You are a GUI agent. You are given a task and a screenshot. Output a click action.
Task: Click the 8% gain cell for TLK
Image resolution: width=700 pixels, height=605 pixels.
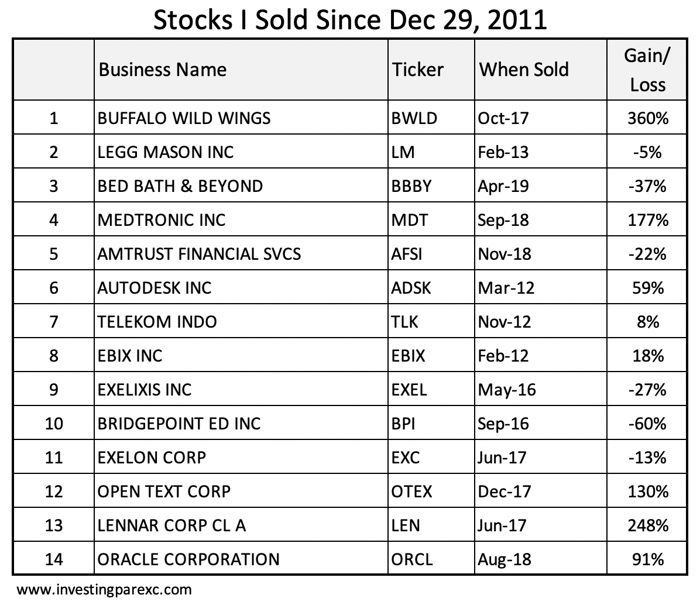[x=647, y=321]
